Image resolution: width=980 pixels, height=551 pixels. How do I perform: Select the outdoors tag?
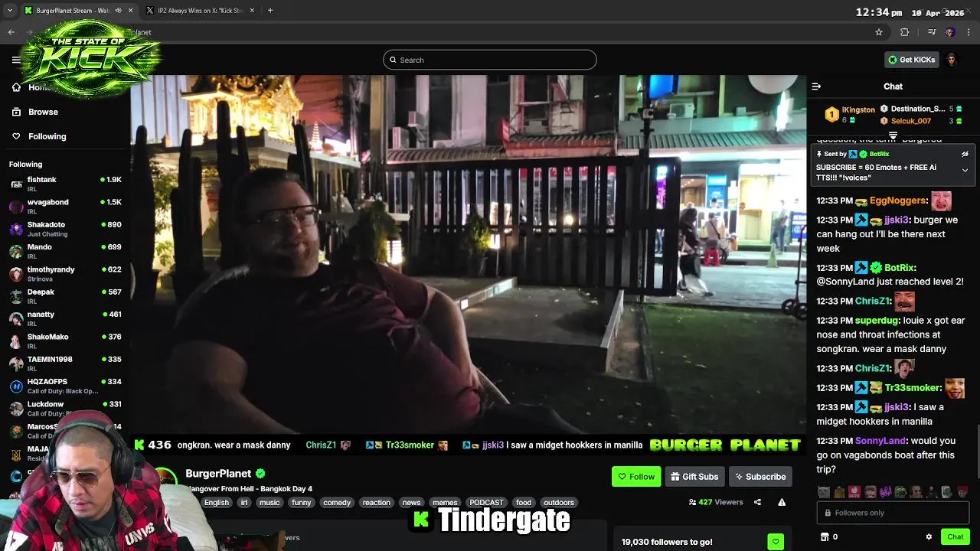559,503
